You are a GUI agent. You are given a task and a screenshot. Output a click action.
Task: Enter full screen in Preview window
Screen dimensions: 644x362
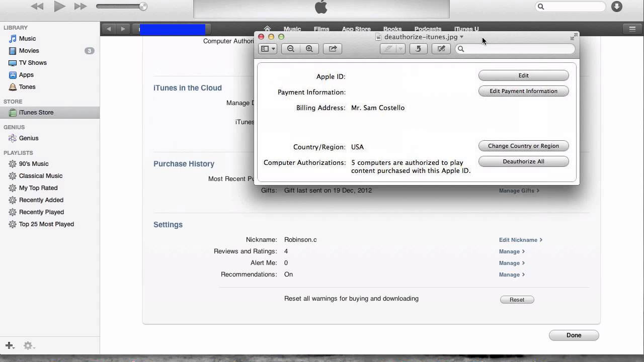[573, 37]
